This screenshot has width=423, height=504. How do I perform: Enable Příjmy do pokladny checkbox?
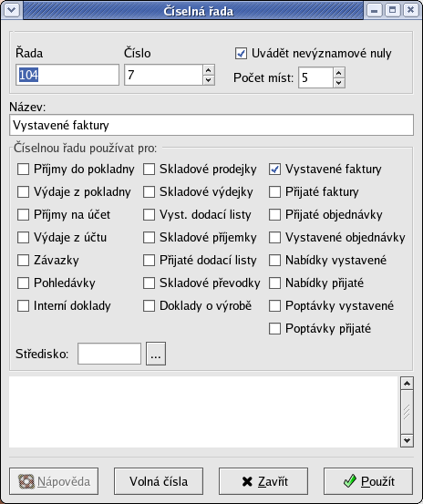23,170
